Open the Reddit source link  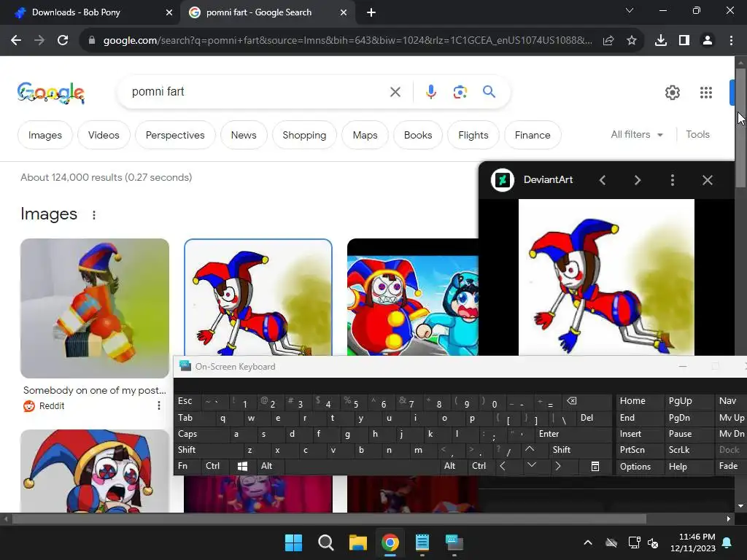coord(52,406)
